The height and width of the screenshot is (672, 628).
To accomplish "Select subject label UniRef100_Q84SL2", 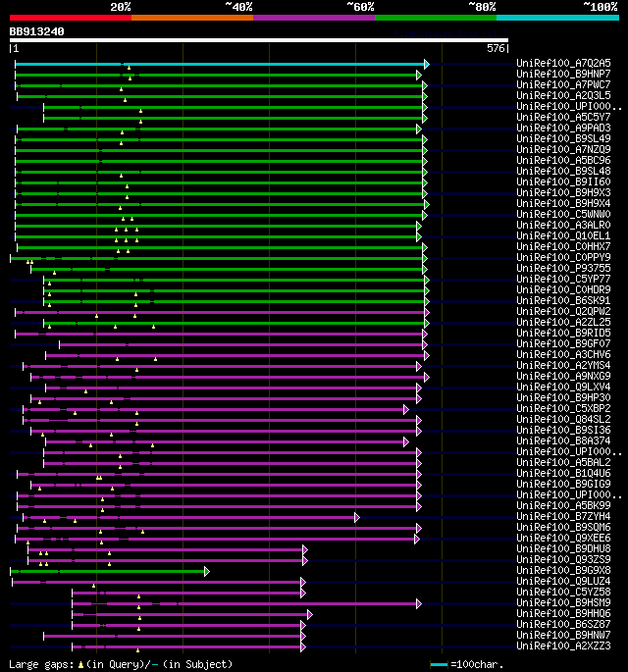I will 563,419.
